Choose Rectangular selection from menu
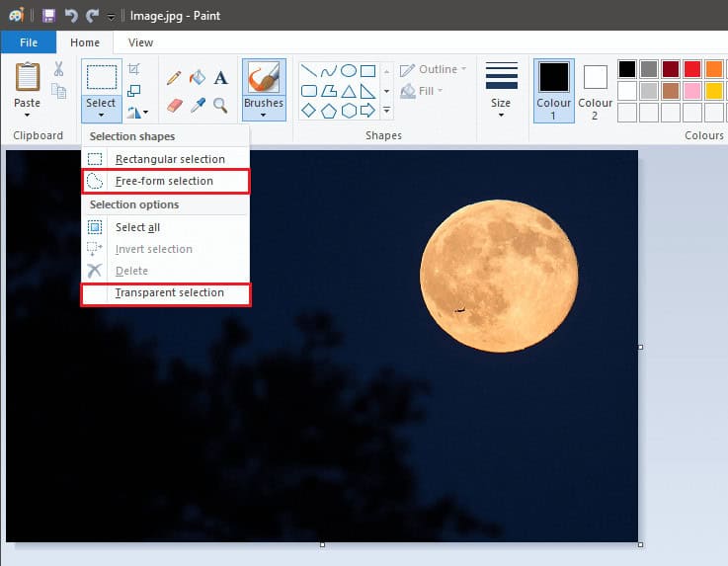Viewport: 728px width, 566px height. [x=166, y=159]
